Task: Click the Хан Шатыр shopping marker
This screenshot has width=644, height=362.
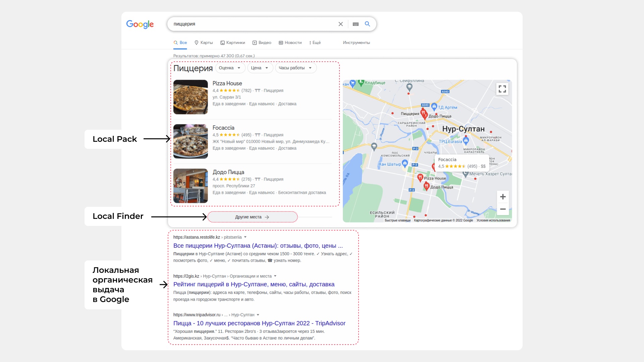Action: tap(405, 163)
